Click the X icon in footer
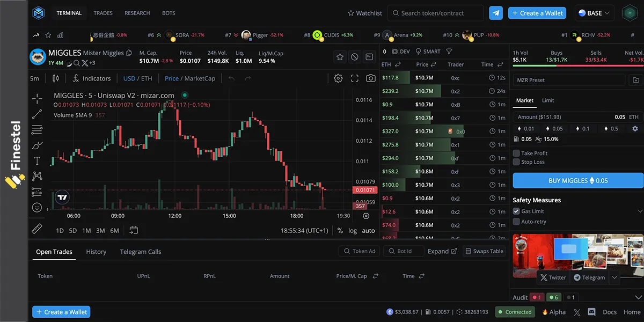644x322 pixels. click(577, 312)
